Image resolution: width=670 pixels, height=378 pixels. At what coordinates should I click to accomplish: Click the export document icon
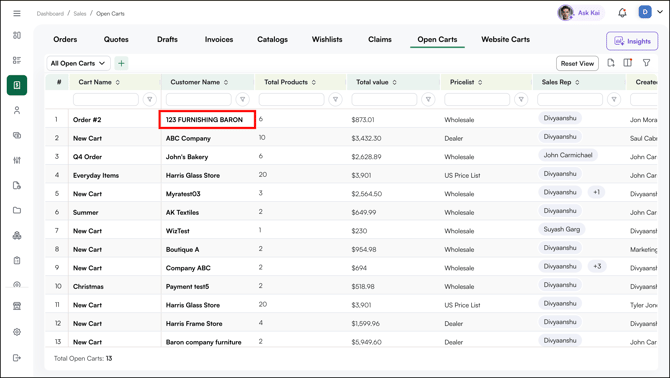pyautogui.click(x=611, y=63)
